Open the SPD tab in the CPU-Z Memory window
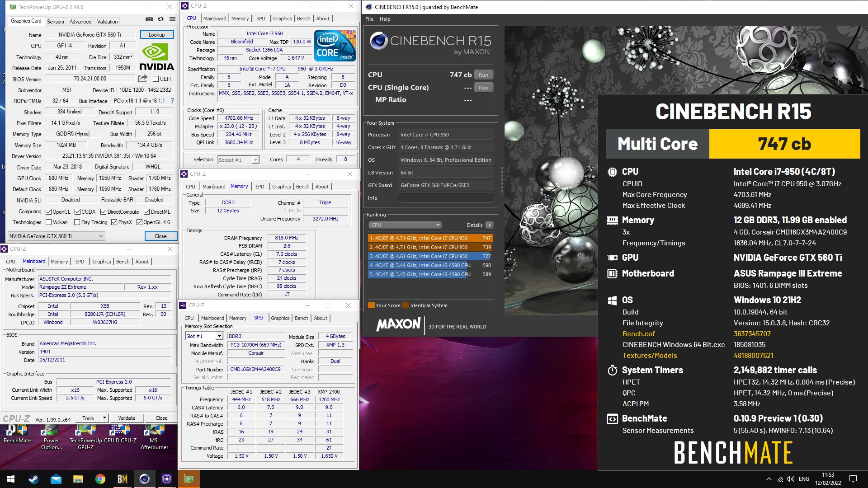Image resolution: width=868 pixels, height=488 pixels. [259, 187]
